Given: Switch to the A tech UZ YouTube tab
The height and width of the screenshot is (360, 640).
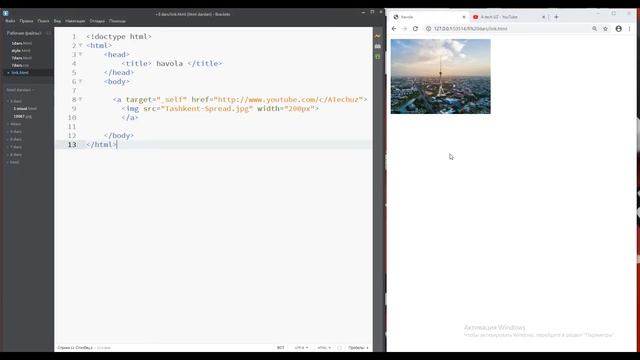Looking at the screenshot, I should tap(509, 17).
